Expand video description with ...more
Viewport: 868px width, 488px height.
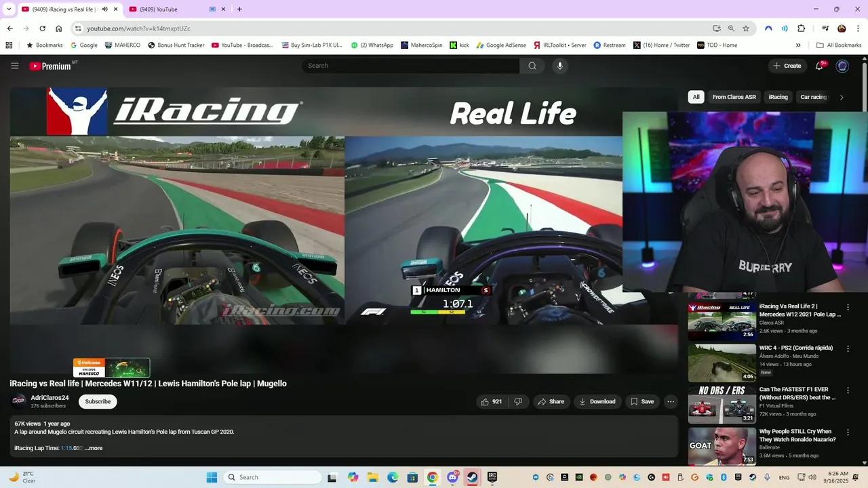pyautogui.click(x=94, y=448)
